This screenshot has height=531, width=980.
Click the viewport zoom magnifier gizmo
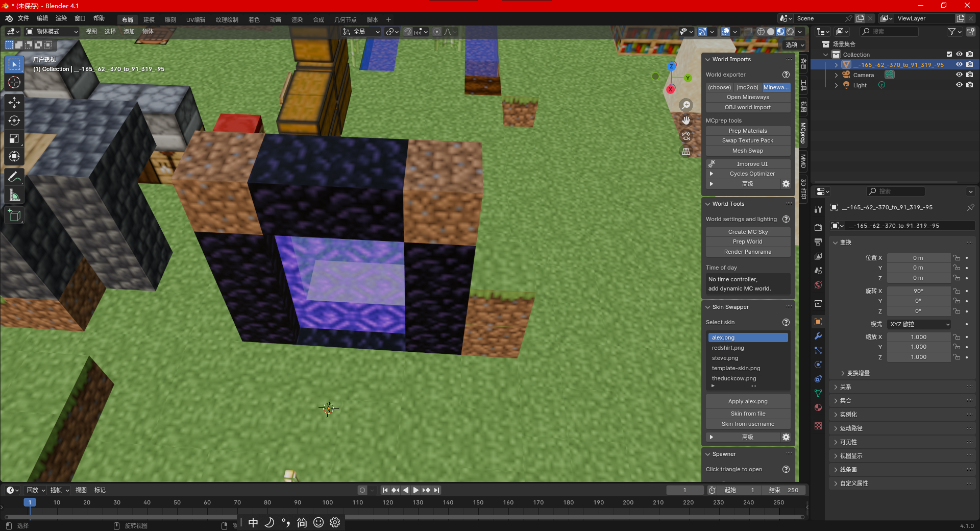(x=686, y=105)
